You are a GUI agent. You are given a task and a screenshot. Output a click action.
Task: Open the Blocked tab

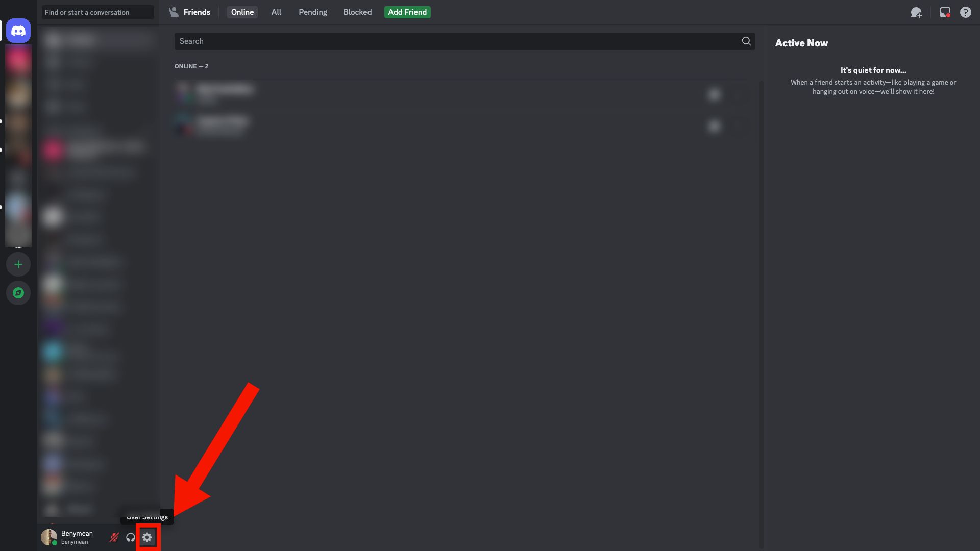pos(357,12)
